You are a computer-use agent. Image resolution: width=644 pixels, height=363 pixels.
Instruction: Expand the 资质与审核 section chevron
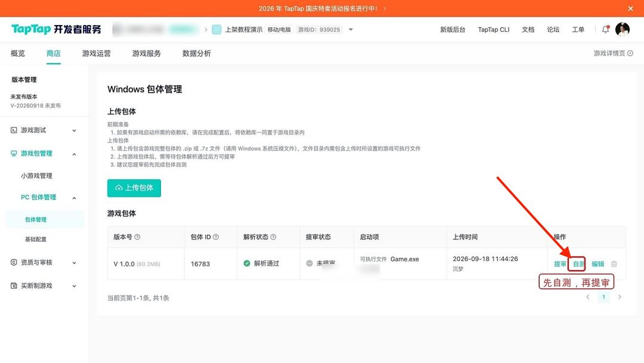pyautogui.click(x=75, y=263)
